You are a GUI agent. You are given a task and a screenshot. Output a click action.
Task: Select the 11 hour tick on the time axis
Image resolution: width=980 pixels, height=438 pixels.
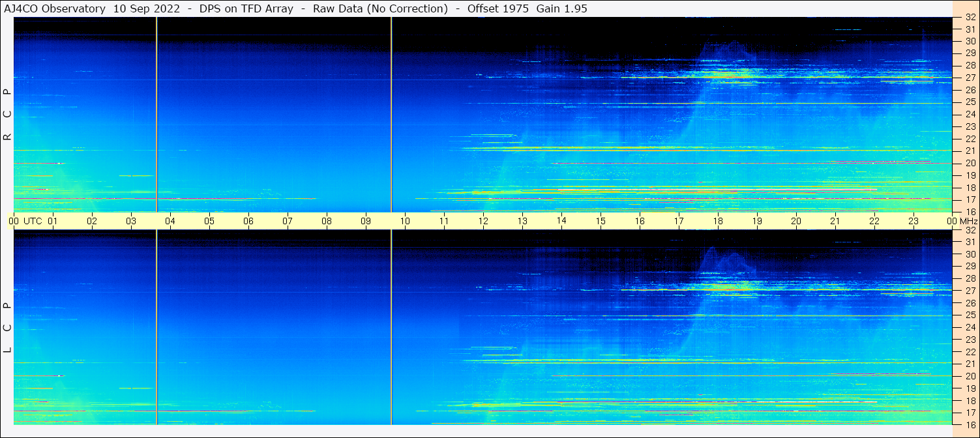(x=444, y=222)
